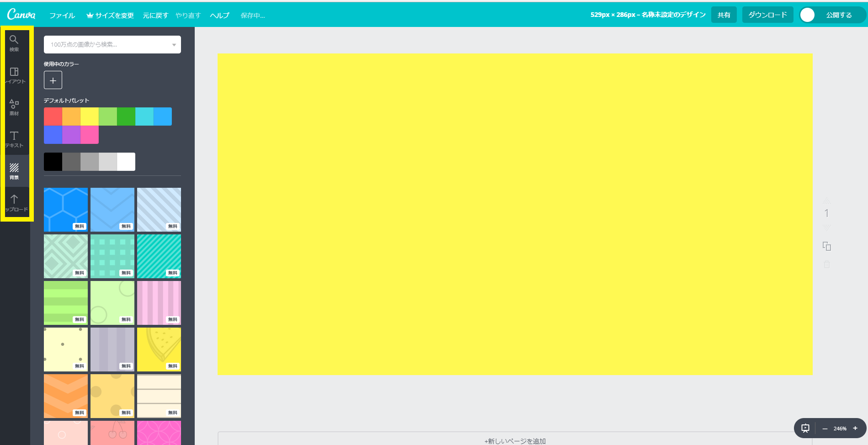Open the Search (検索) sidebar tab
The height and width of the screenshot is (445, 868).
click(14, 43)
